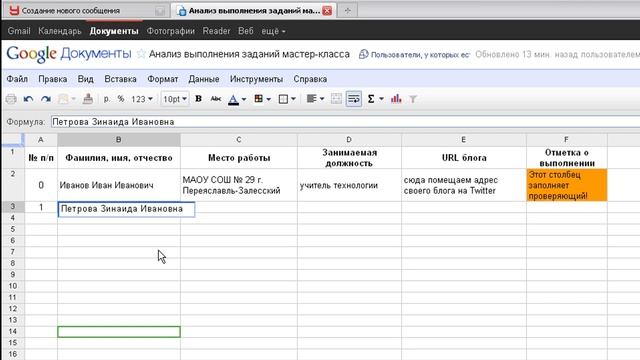This screenshot has height=360, width=640.
Task: Open the Вид menu
Action: pos(86,79)
